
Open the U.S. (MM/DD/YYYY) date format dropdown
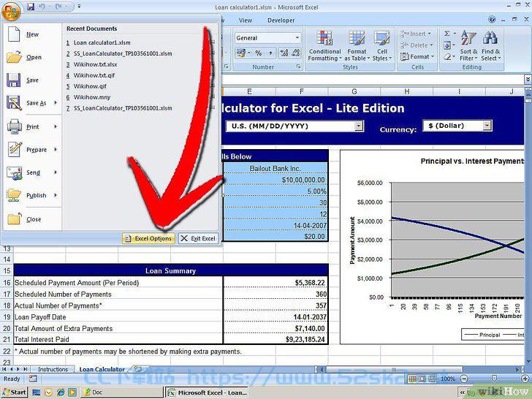pyautogui.click(x=358, y=126)
